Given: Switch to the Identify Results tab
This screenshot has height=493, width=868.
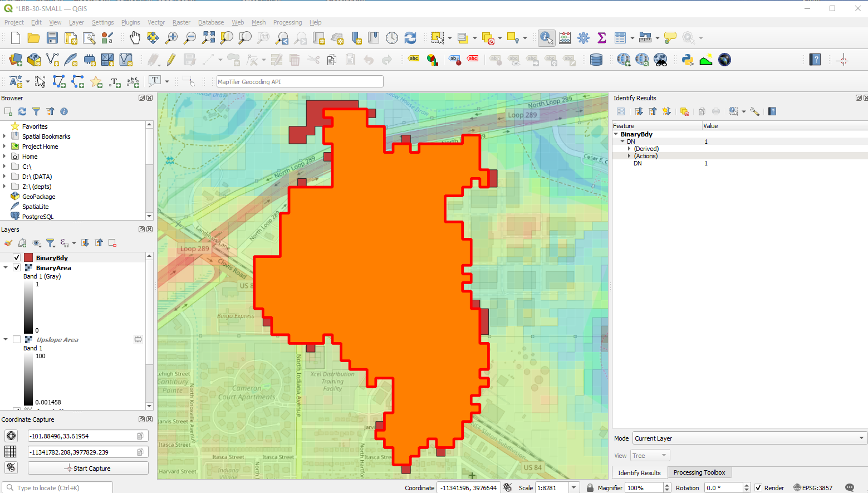Looking at the screenshot, I should [639, 472].
